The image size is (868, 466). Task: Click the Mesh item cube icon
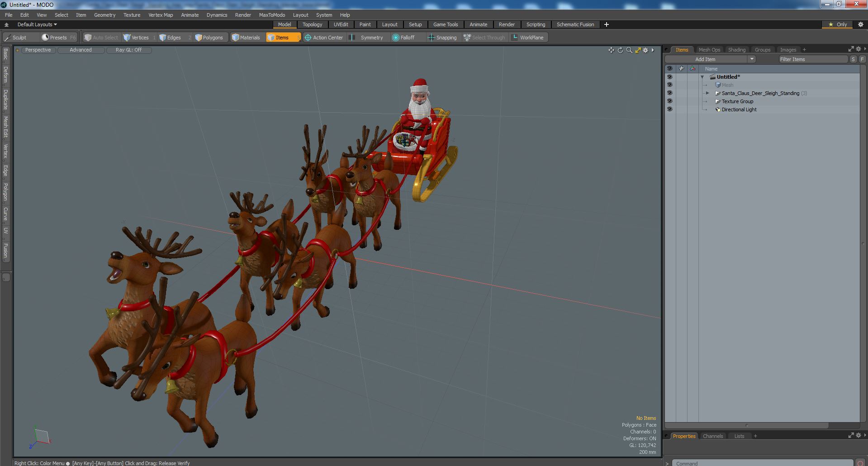pyautogui.click(x=718, y=85)
